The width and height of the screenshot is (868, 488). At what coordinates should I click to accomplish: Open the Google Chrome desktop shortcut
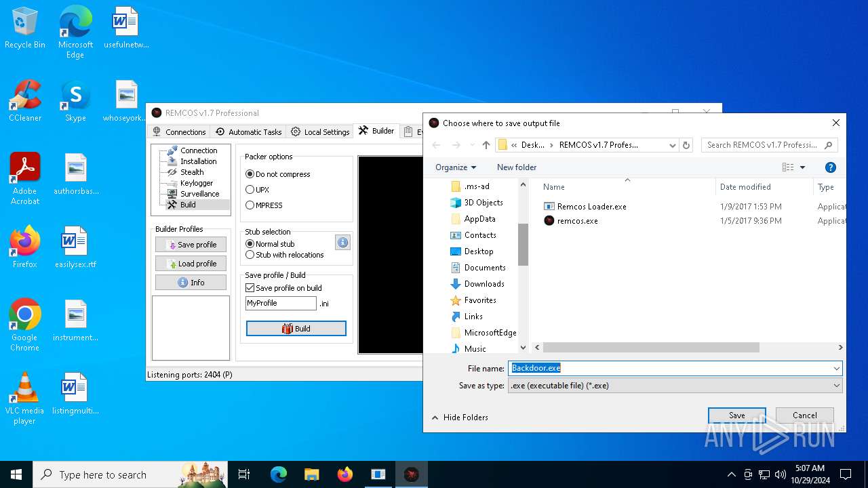pyautogui.click(x=25, y=325)
